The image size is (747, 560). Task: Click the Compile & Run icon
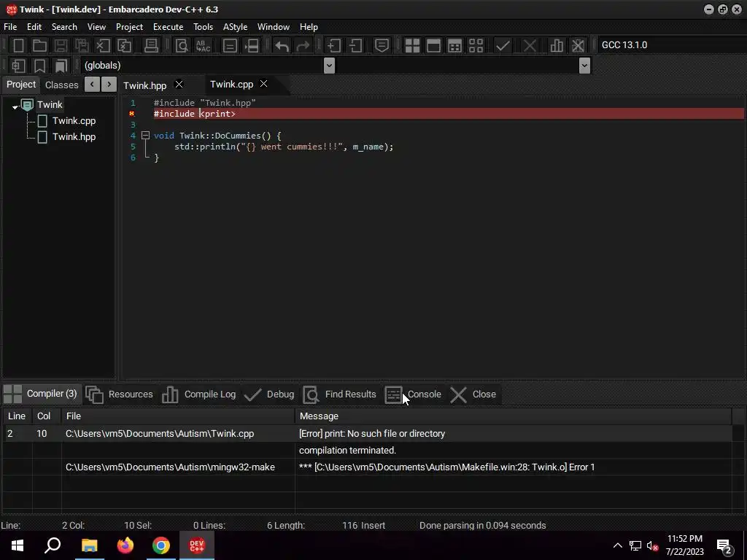455,45
